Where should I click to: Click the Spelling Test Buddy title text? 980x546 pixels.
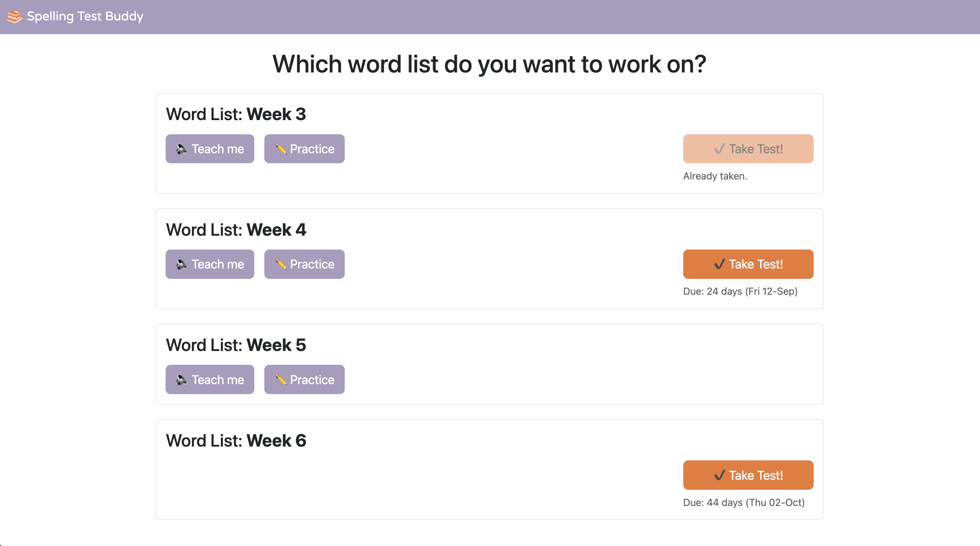(85, 16)
